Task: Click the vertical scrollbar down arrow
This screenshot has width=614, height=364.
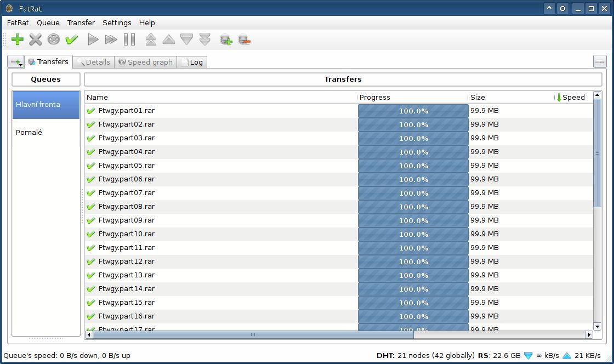Action: (597, 326)
